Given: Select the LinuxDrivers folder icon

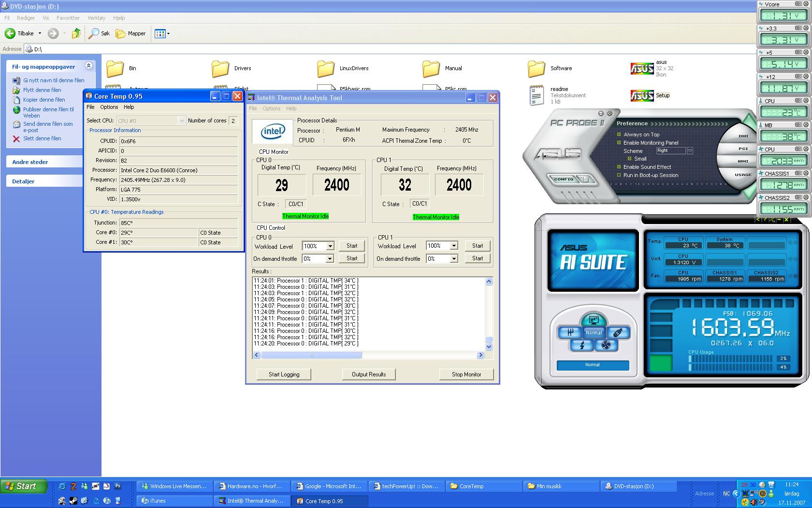Looking at the screenshot, I should point(326,69).
